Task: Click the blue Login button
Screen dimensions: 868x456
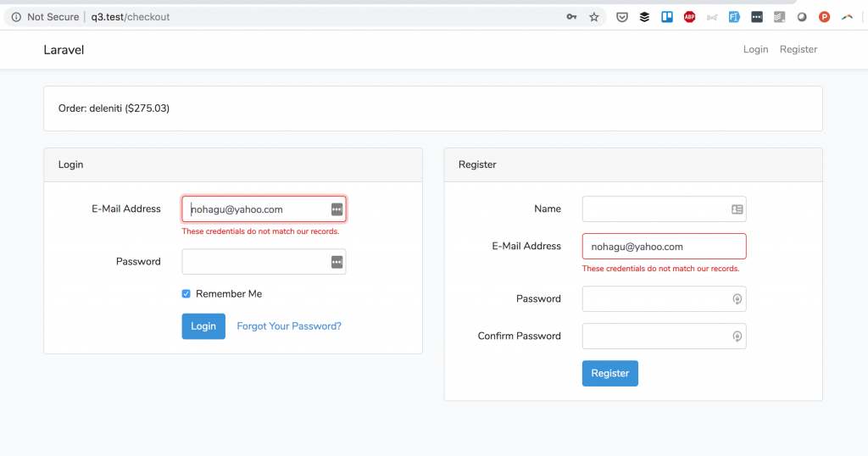Action: tap(203, 326)
